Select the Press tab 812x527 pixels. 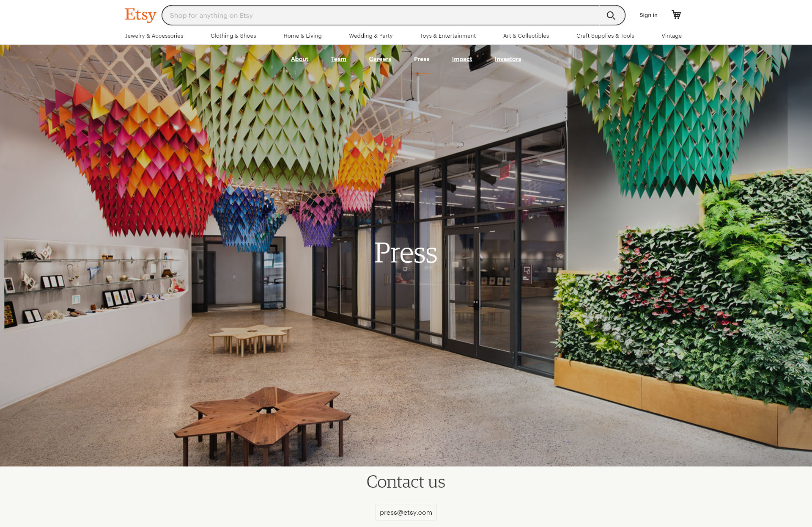(422, 59)
